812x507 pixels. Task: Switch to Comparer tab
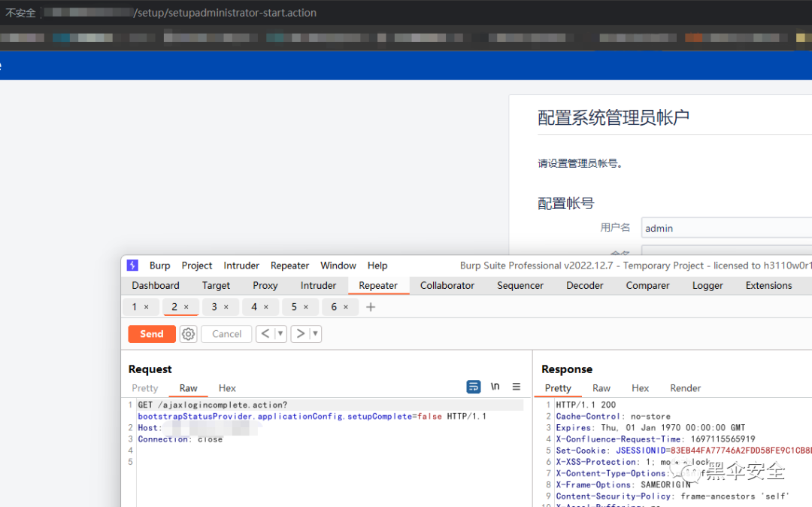tap(647, 285)
